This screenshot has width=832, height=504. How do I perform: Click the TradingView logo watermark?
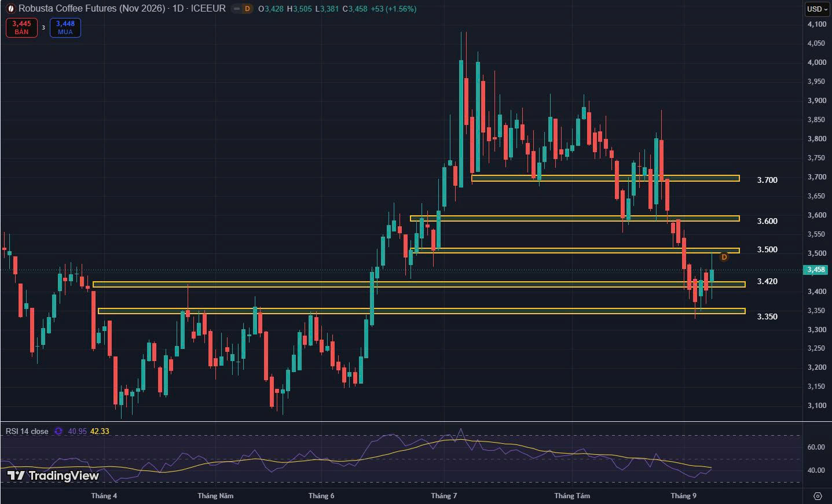pyautogui.click(x=53, y=476)
